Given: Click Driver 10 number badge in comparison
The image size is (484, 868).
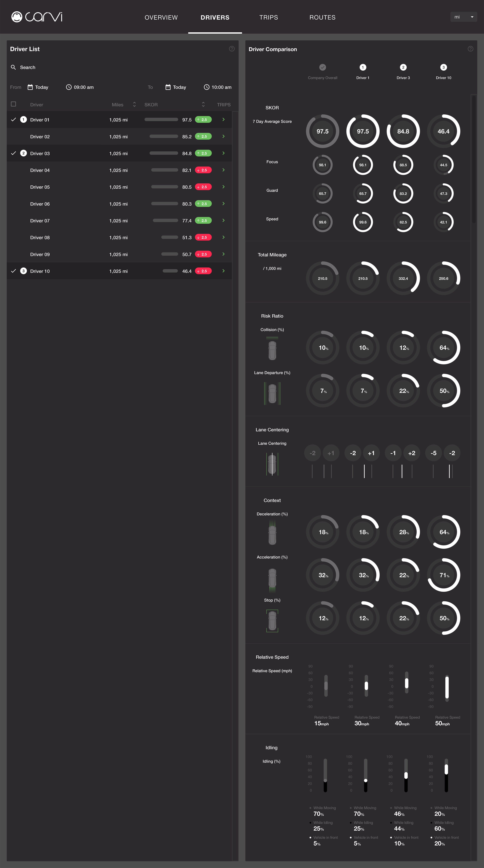Looking at the screenshot, I should pos(444,67).
